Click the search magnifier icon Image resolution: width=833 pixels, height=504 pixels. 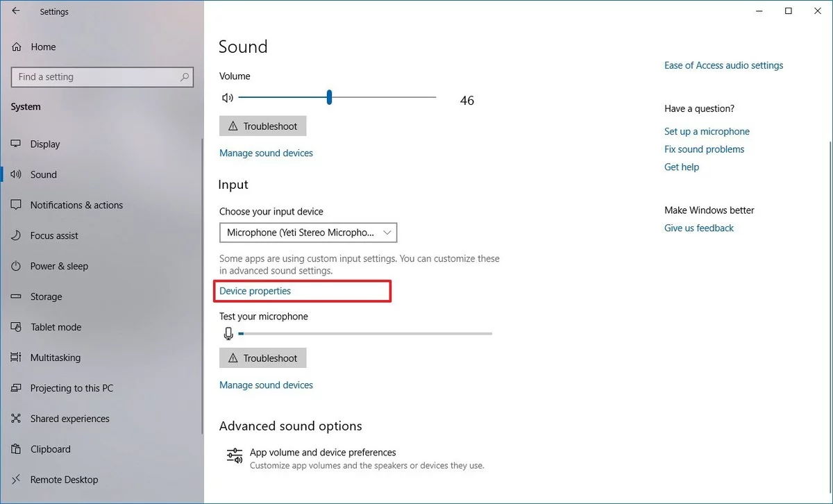point(185,77)
